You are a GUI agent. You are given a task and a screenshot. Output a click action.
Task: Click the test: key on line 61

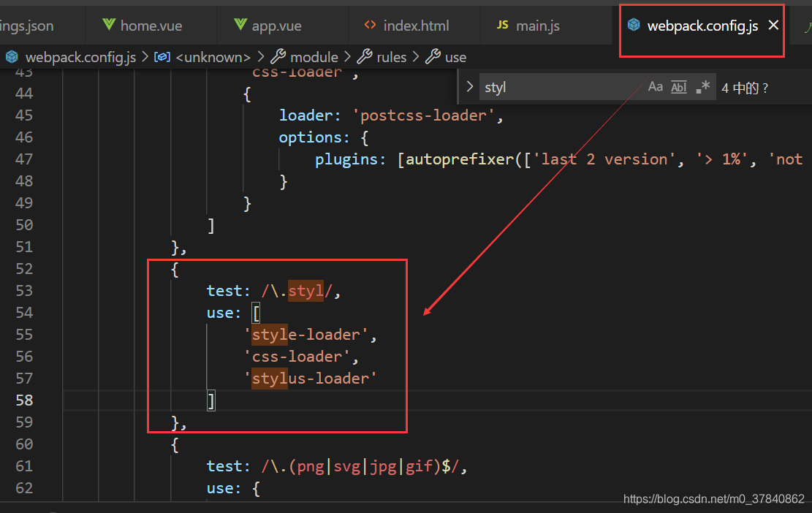coord(228,466)
